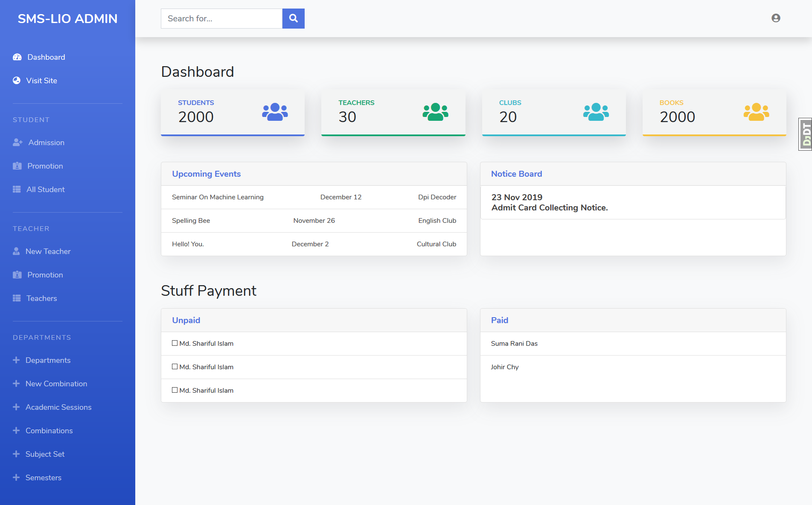
Task: Click the Admission user-plus icon
Action: point(17,142)
